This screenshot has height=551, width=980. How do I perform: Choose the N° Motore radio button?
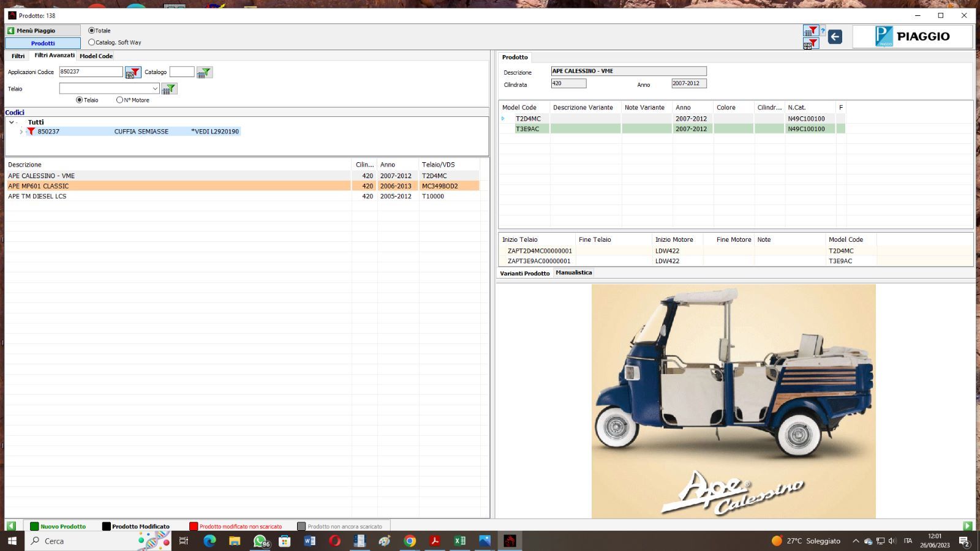[119, 100]
